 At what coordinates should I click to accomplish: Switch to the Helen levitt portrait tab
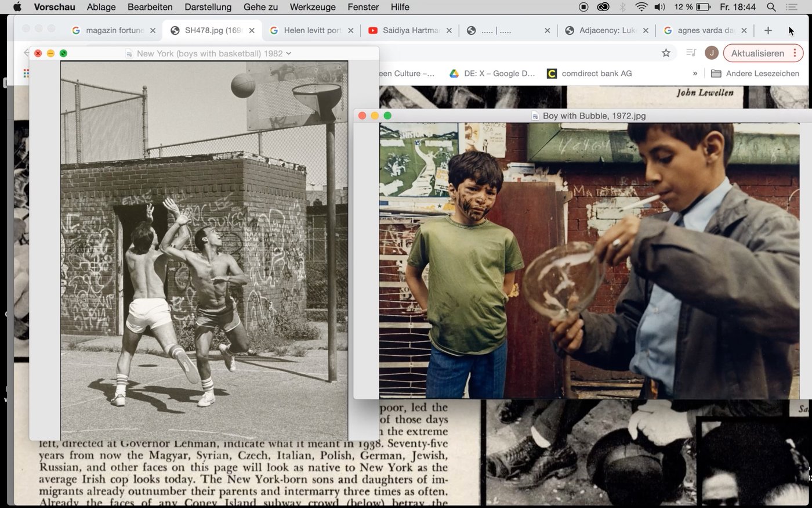(x=312, y=30)
